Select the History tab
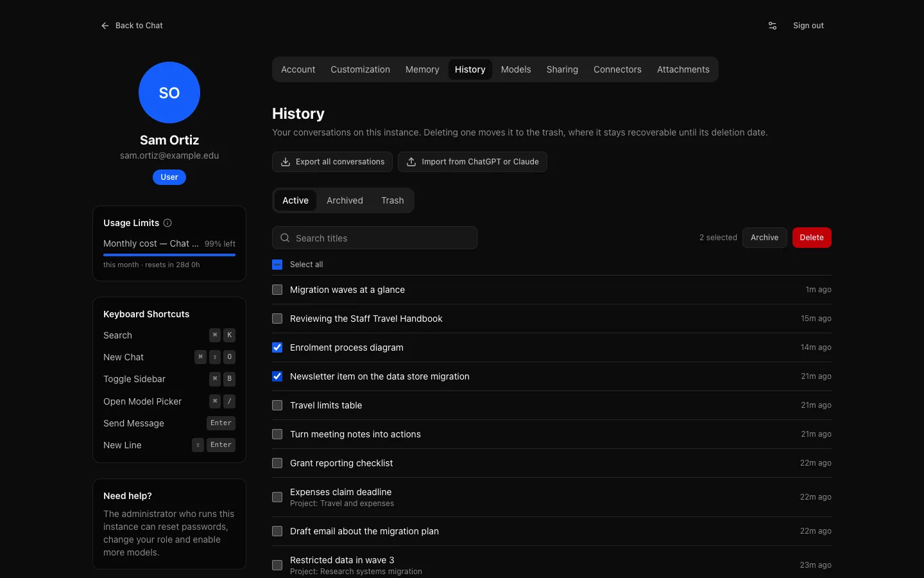The width and height of the screenshot is (924, 578). click(x=470, y=69)
